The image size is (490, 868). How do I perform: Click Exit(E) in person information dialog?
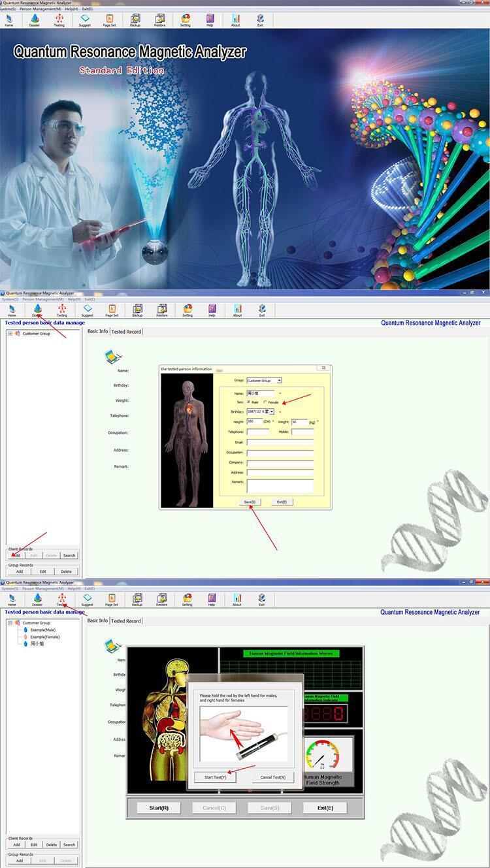[281, 502]
